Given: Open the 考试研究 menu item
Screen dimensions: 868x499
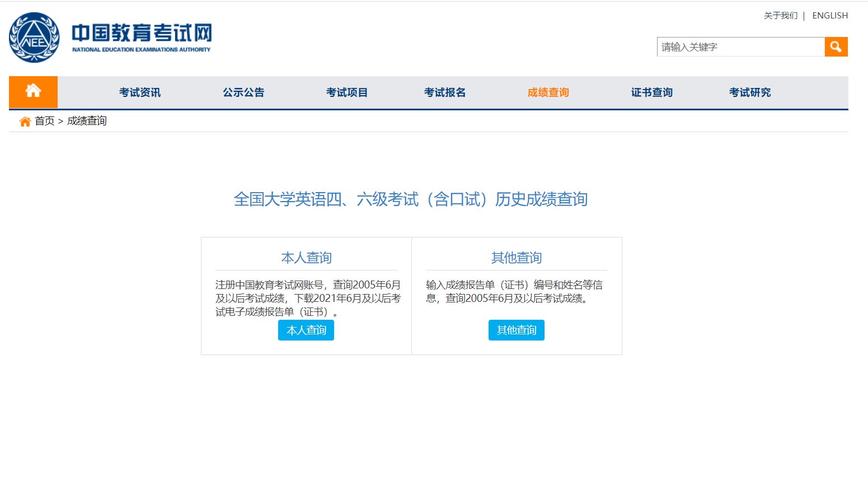Looking at the screenshot, I should click(749, 92).
